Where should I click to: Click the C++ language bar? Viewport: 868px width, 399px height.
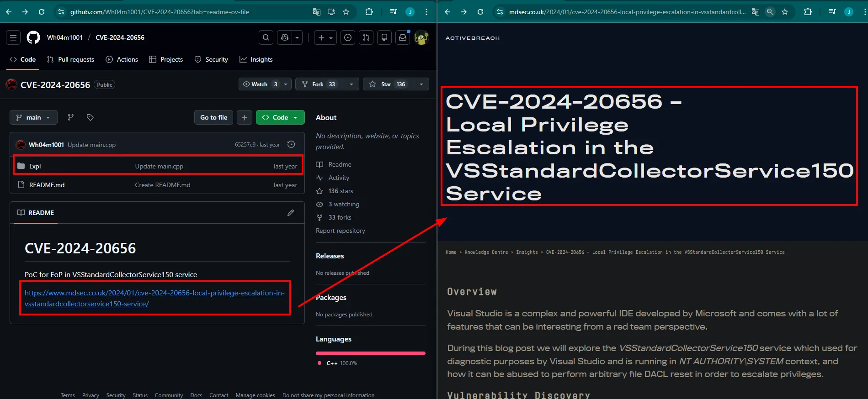[x=371, y=353]
